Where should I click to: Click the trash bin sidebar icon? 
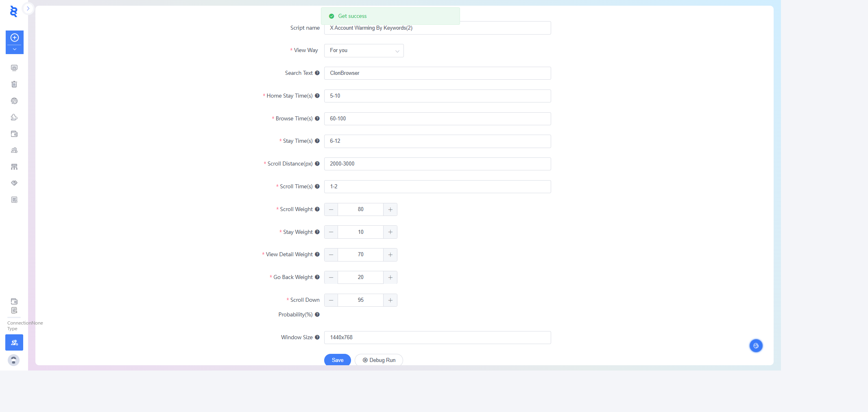tap(14, 84)
